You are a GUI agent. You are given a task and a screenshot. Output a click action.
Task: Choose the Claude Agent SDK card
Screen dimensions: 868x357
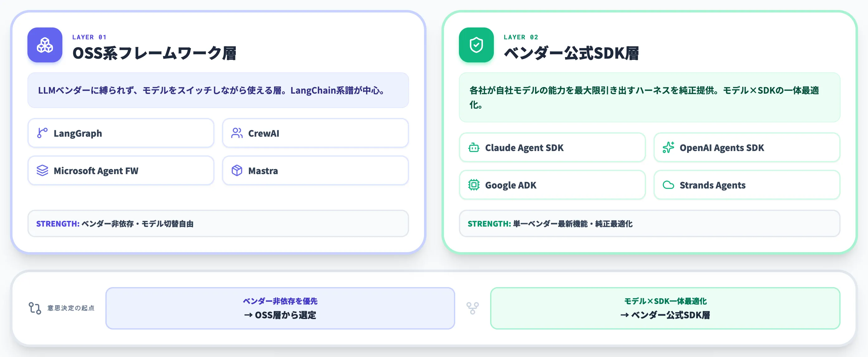[552, 147]
